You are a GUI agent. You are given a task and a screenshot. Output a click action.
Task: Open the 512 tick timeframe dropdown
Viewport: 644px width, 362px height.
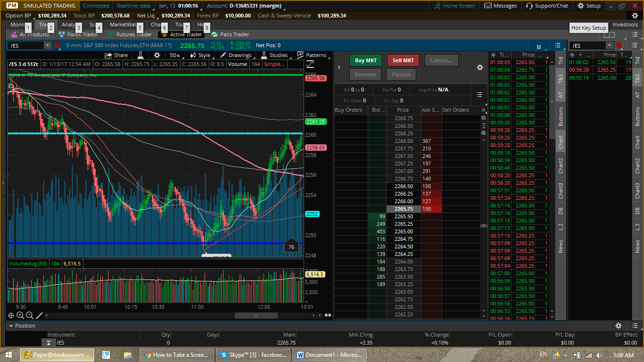(175, 55)
